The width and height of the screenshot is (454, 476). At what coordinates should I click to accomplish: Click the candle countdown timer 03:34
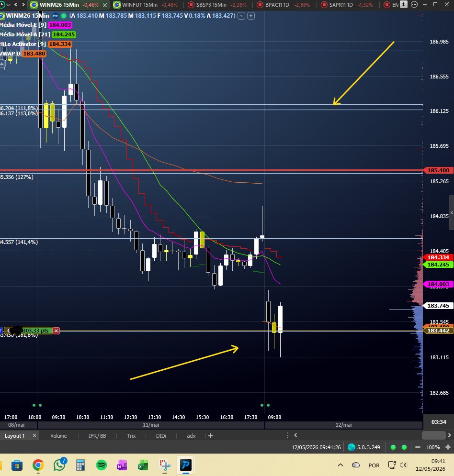pyautogui.click(x=439, y=421)
